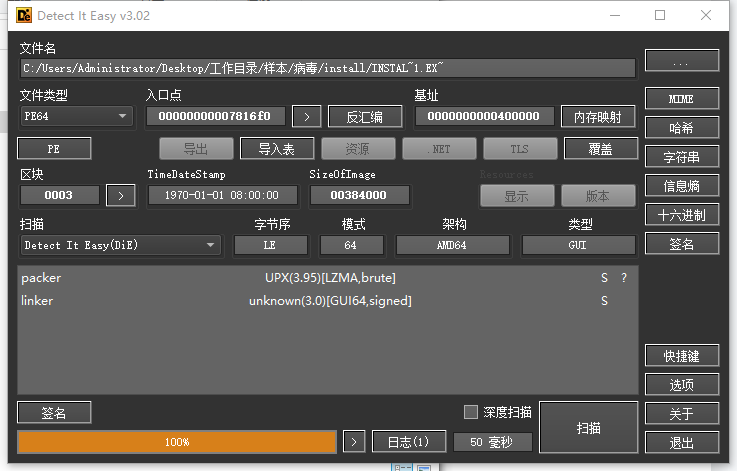
Task: Click the 显示 show button under Resources
Action: (517, 196)
